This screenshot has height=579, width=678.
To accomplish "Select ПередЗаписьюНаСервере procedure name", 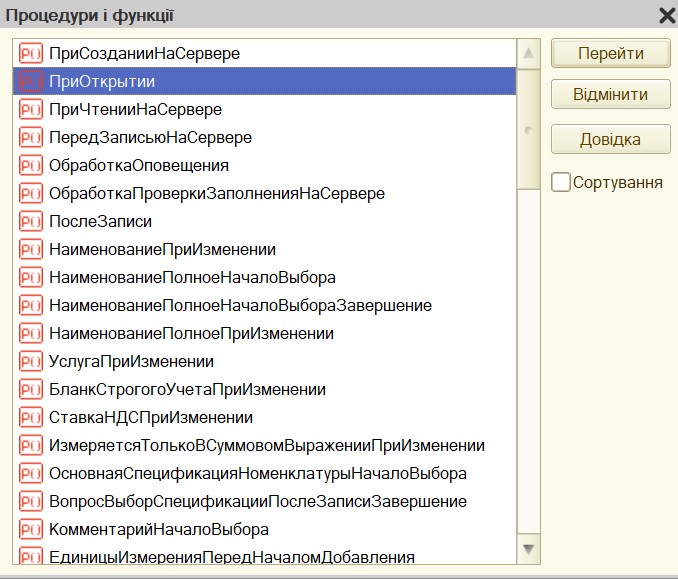I will [x=150, y=138].
